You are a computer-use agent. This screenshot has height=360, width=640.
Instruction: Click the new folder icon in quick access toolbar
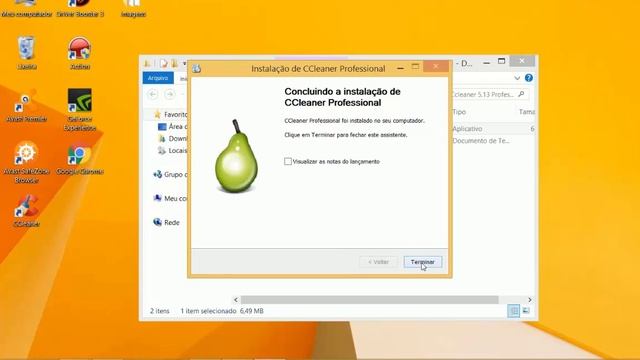[x=175, y=63]
